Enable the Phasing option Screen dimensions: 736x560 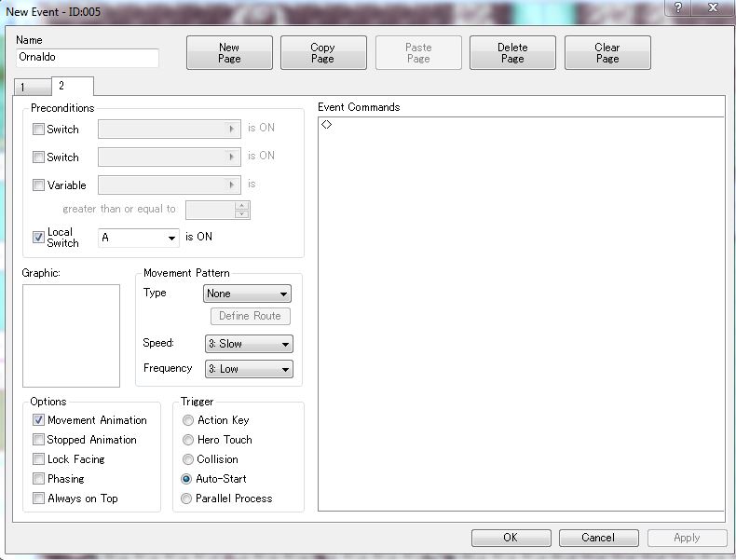(39, 479)
